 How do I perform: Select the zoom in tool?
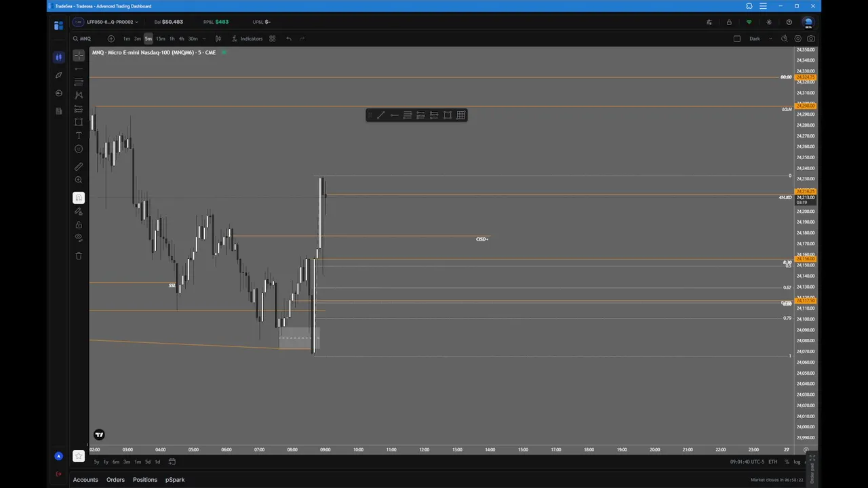point(79,180)
